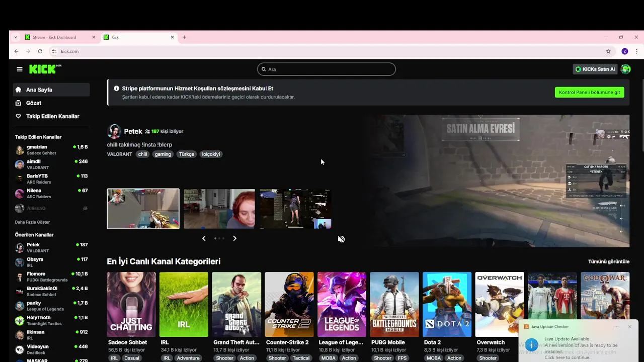Viewport: 644px width, 362px height.
Task: Go to previous featured stream
Action: point(204,238)
